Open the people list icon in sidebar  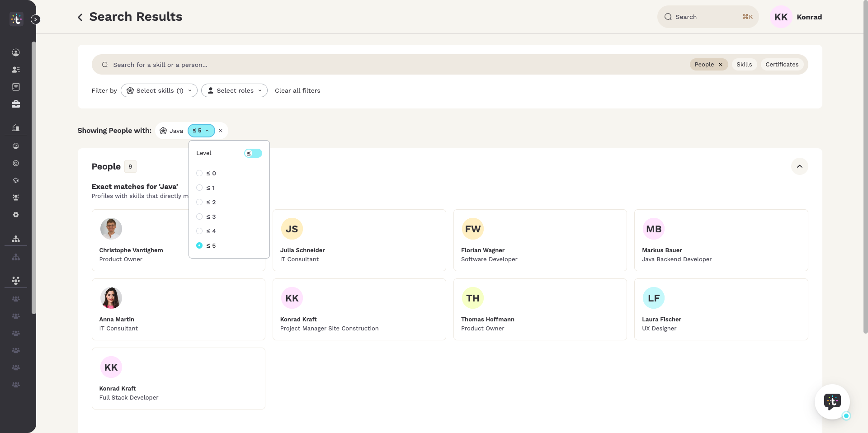(16, 70)
